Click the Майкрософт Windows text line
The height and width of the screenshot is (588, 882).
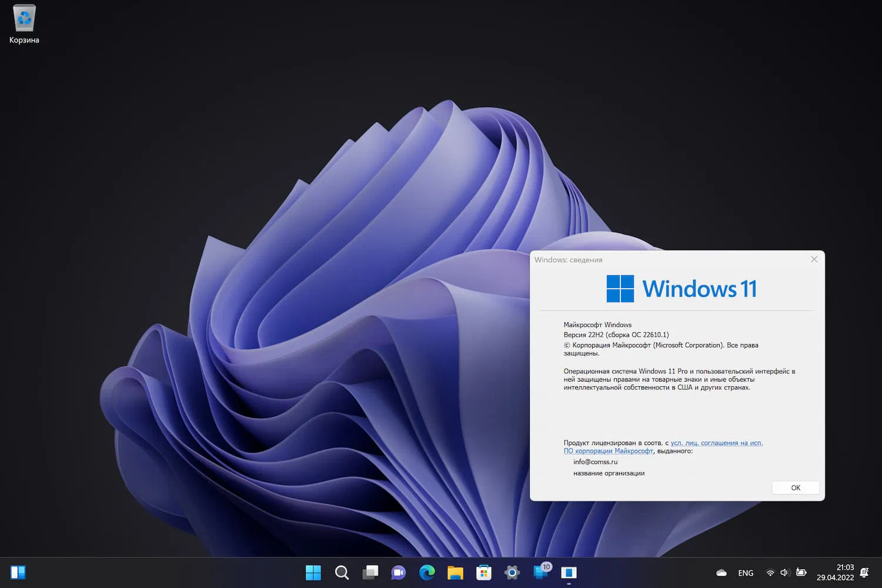click(597, 325)
